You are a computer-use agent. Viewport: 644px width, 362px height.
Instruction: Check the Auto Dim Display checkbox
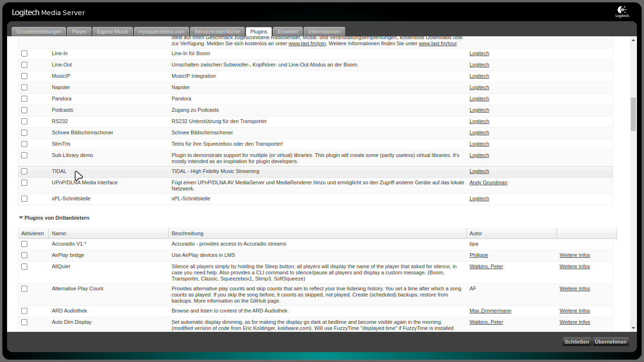coord(25,322)
